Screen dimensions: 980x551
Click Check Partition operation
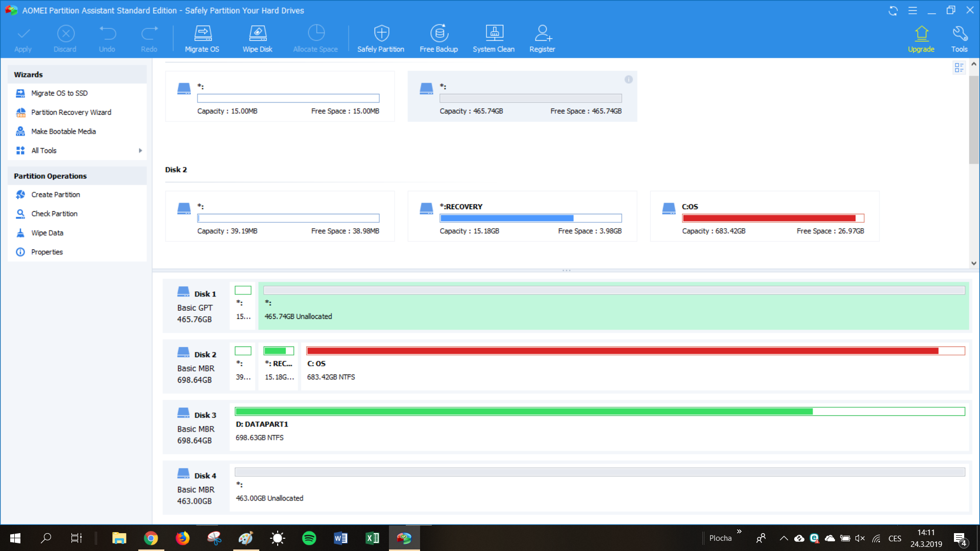pyautogui.click(x=54, y=214)
